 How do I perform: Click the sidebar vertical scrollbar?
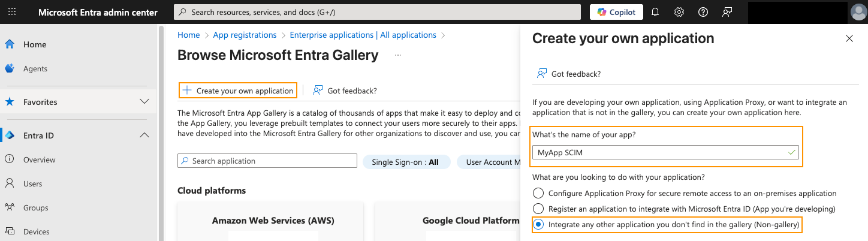click(160, 132)
